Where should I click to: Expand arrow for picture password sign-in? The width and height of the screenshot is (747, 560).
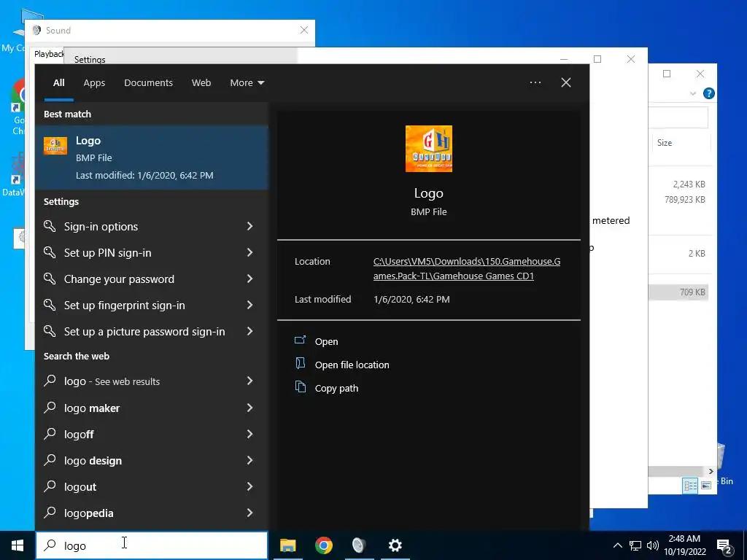coord(249,331)
